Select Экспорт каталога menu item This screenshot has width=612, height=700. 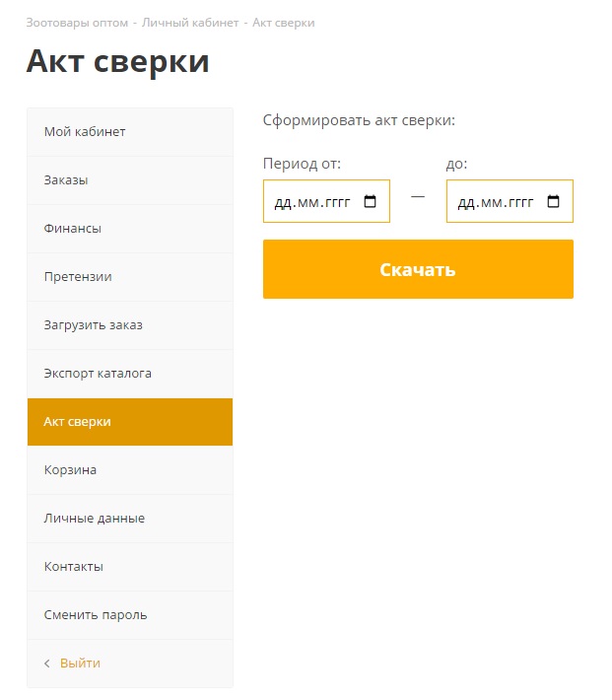click(130, 374)
